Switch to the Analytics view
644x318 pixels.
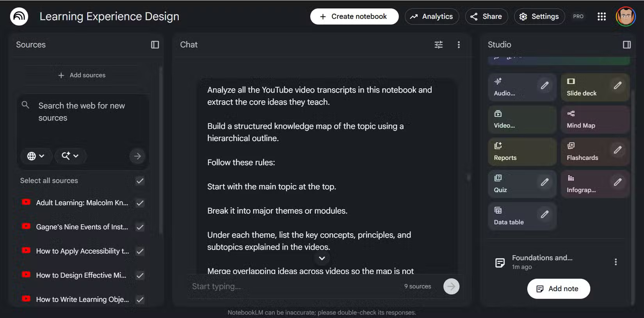point(432,16)
